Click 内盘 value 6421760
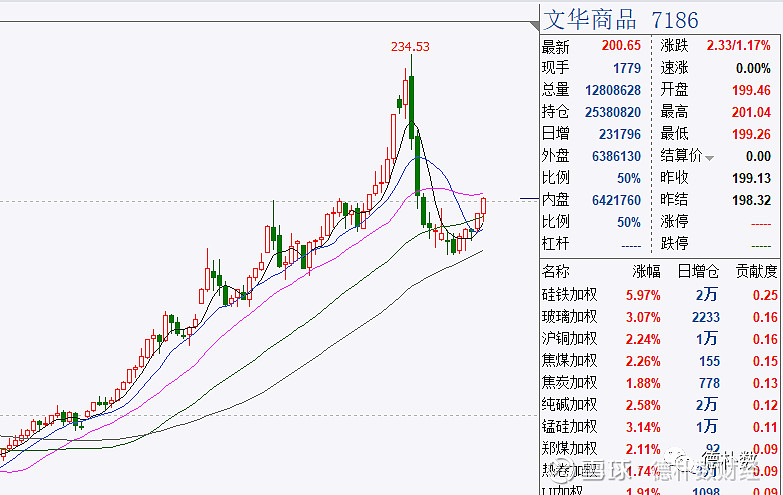783x495 pixels. (x=617, y=200)
